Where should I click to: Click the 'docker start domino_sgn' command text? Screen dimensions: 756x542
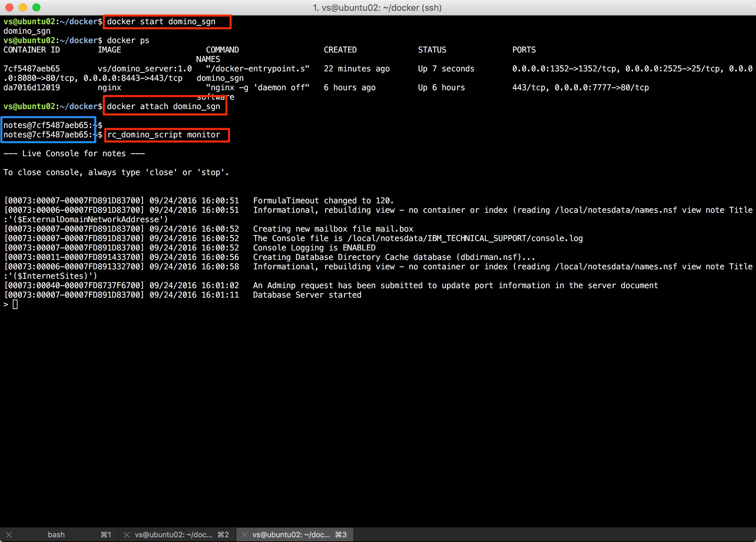161,22
